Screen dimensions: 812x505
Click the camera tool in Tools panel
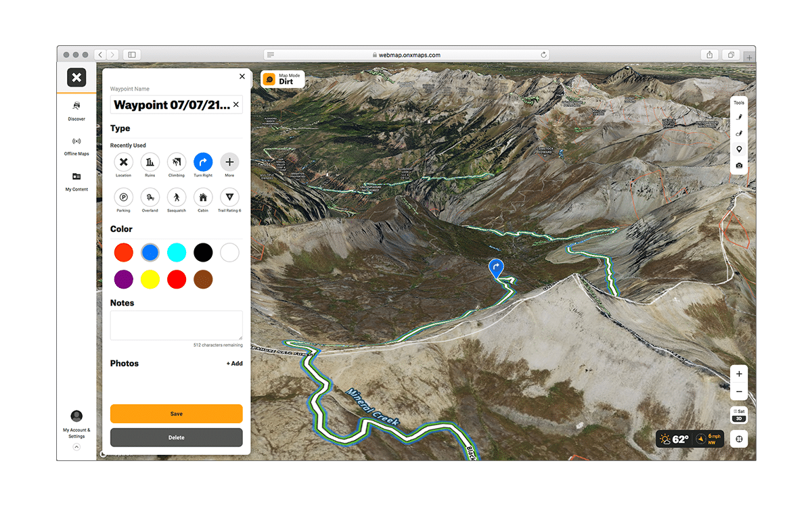tap(739, 166)
